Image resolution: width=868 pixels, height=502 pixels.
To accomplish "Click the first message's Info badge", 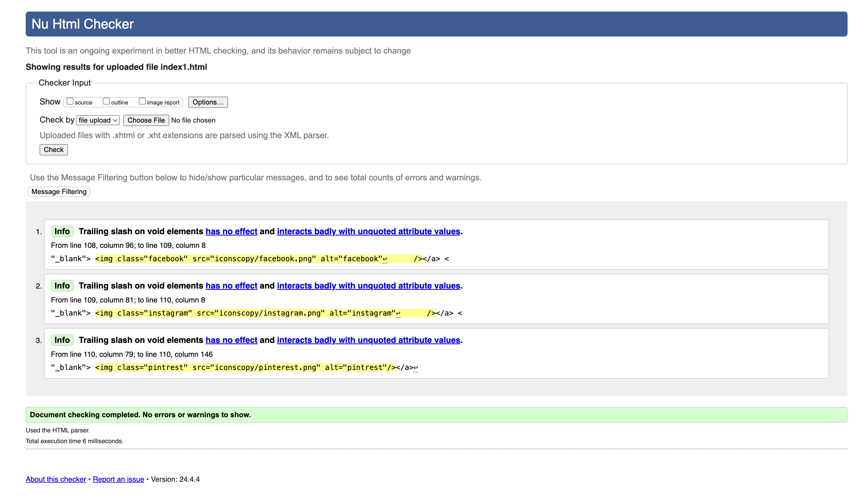I will tap(62, 231).
